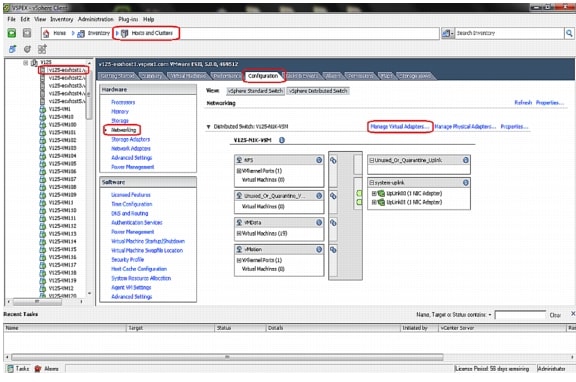Open Licensed Features under Software
The width and height of the screenshot is (576, 382).
click(x=131, y=195)
